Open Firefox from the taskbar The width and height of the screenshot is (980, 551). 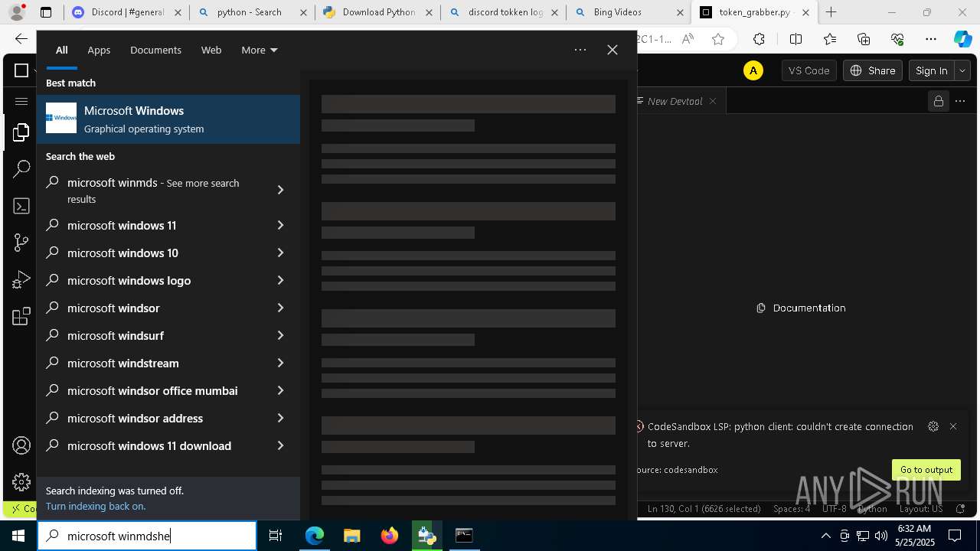tap(390, 536)
